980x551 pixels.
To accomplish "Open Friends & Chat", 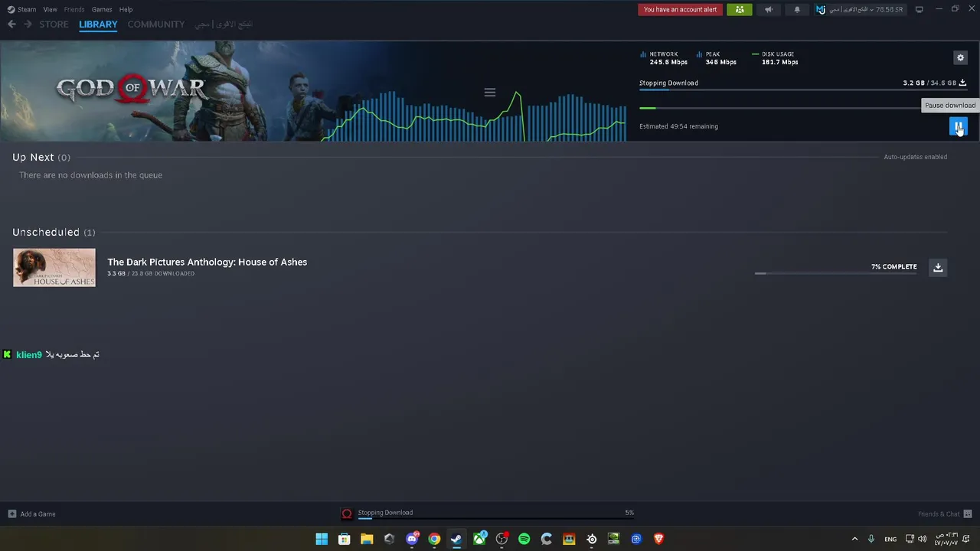I will point(945,514).
